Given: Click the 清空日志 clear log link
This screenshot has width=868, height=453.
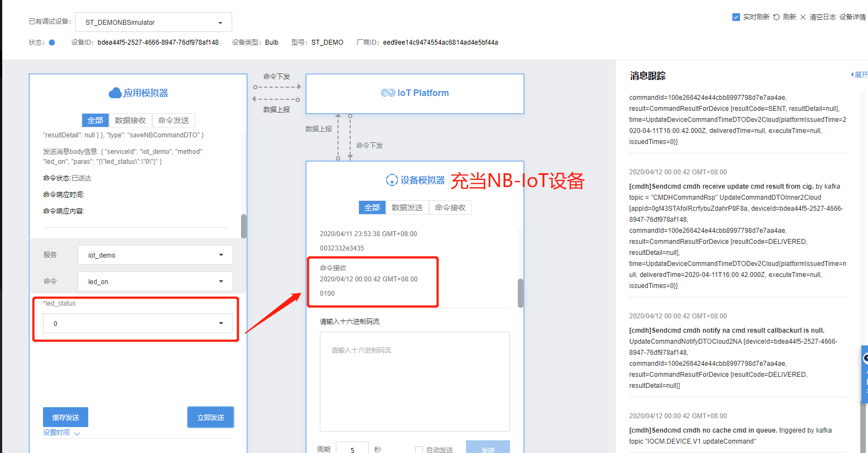Looking at the screenshot, I should 822,17.
